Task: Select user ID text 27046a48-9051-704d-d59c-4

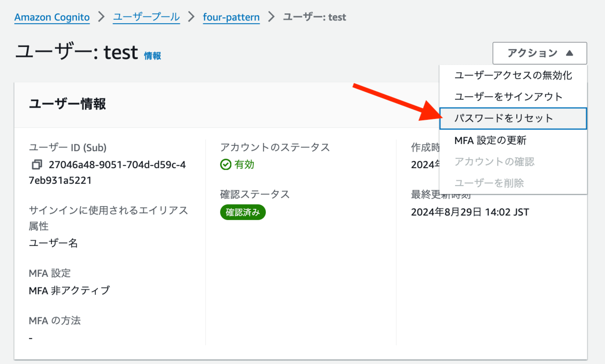Action: [x=117, y=165]
